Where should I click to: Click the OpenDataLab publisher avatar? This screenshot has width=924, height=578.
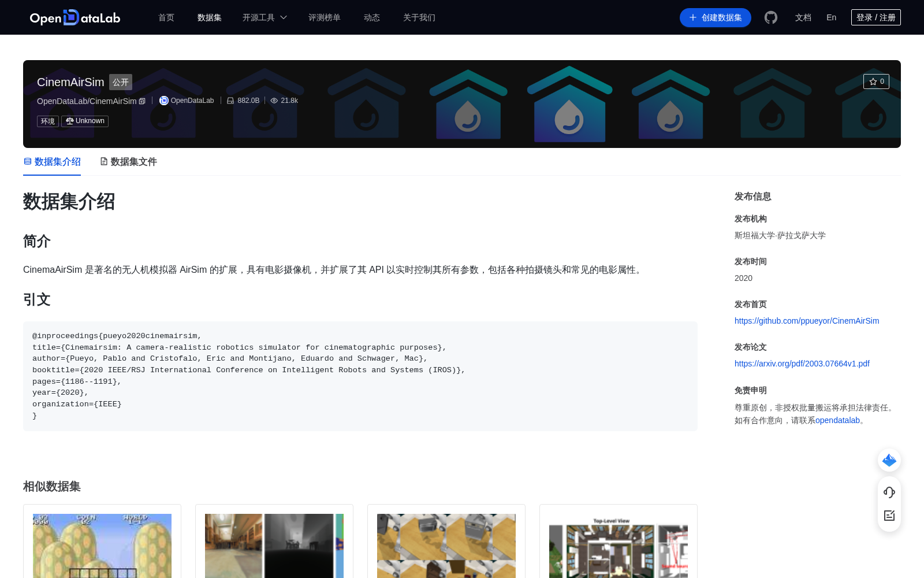164,101
